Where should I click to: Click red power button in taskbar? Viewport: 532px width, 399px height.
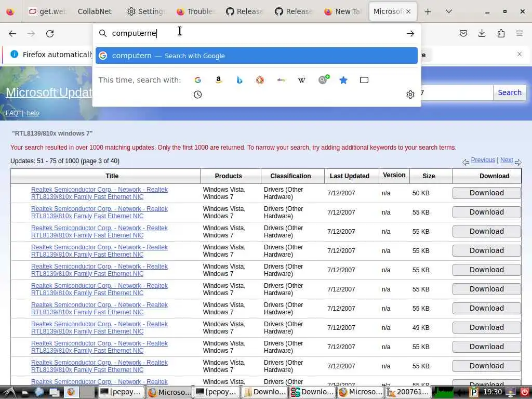pos(525,393)
